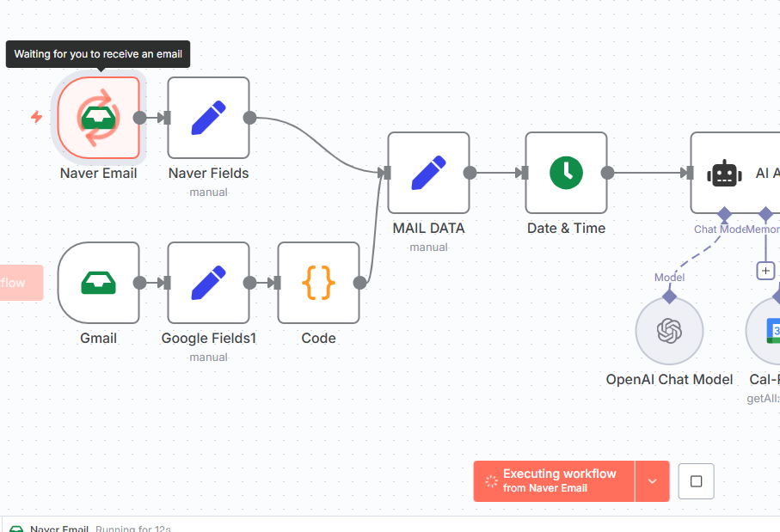This screenshot has height=532, width=780.
Task: Click the Model diamond above OpenAI Chat Model
Action: [x=670, y=297]
